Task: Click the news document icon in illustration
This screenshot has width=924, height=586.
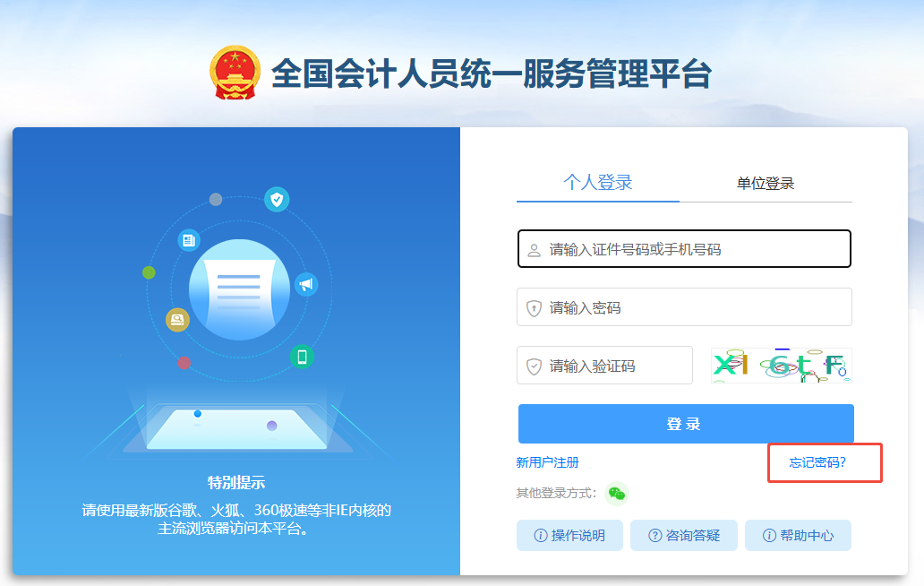Action: click(x=189, y=240)
